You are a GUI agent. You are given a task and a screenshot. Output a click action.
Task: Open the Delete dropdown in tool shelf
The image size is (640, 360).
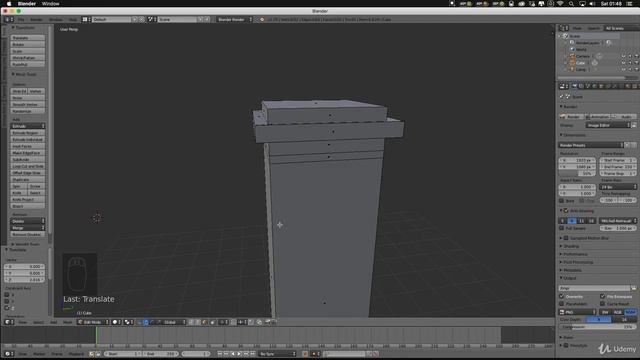(x=28, y=221)
